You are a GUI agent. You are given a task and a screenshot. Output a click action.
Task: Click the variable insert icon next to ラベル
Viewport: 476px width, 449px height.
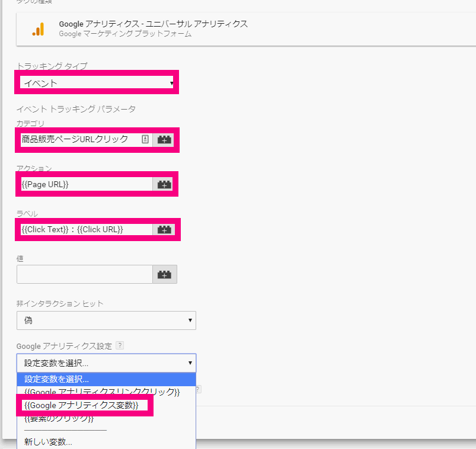point(164,230)
